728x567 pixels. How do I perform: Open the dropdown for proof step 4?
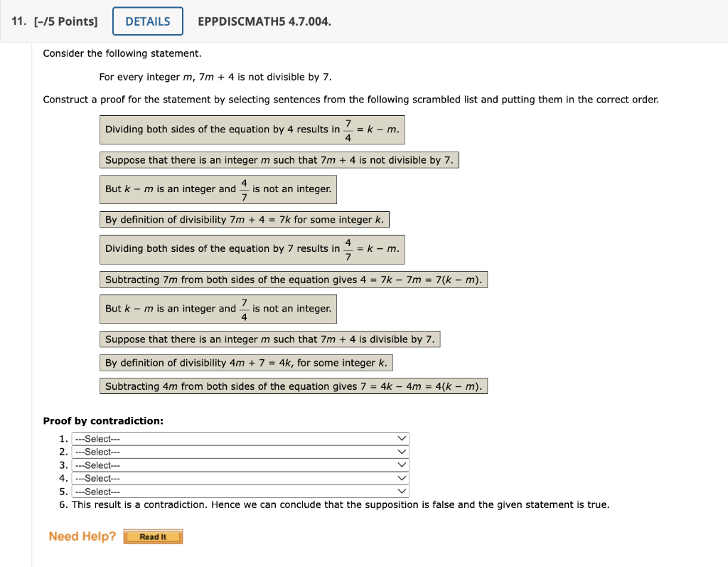coord(242,478)
